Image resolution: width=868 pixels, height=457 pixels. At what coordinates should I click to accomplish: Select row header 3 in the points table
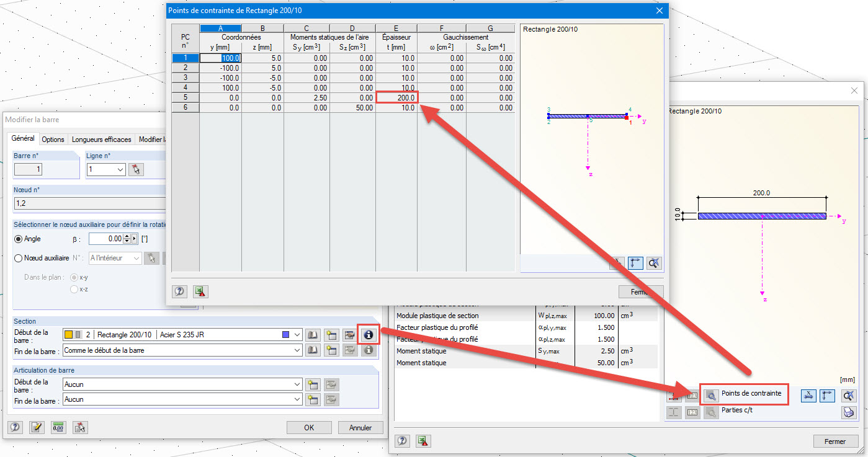coord(185,78)
